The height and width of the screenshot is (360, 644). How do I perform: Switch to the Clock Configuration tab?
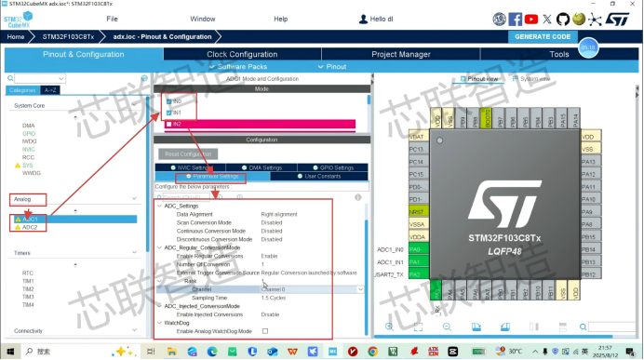pos(242,54)
